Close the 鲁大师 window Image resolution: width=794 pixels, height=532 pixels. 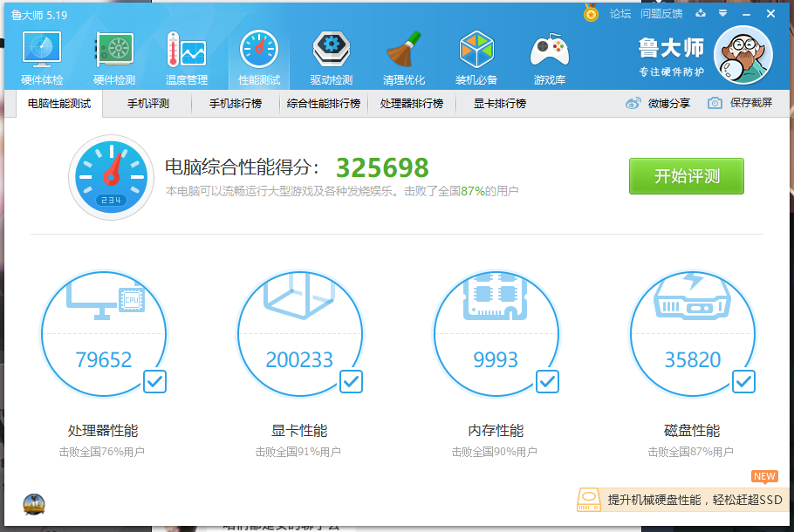point(770,14)
